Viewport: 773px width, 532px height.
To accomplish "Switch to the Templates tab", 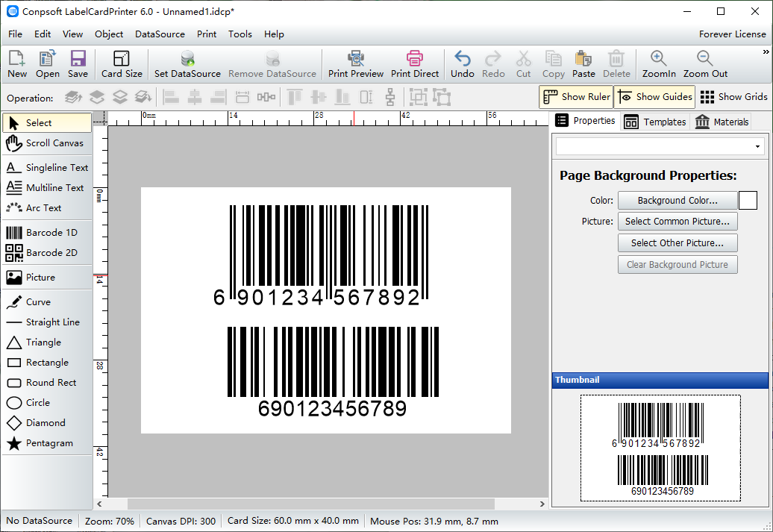I will pyautogui.click(x=654, y=122).
